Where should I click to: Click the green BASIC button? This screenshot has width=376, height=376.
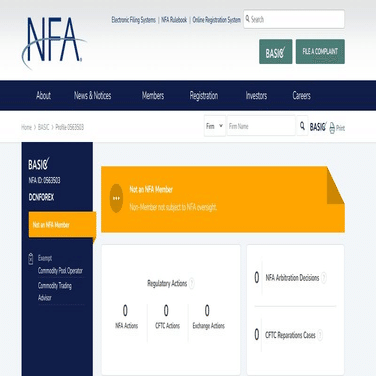276,52
